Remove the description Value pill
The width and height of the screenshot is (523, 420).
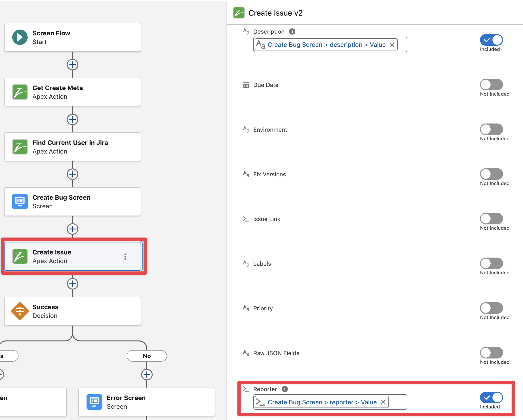click(392, 45)
